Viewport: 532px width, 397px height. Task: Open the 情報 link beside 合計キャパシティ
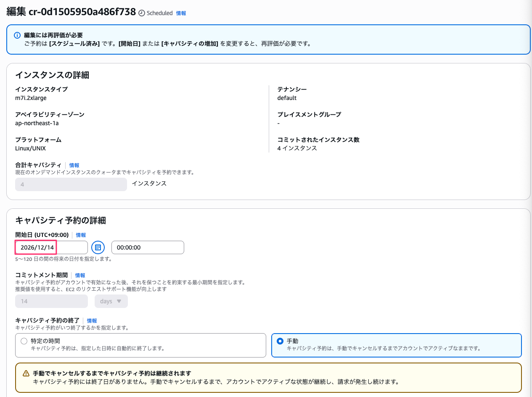click(74, 165)
